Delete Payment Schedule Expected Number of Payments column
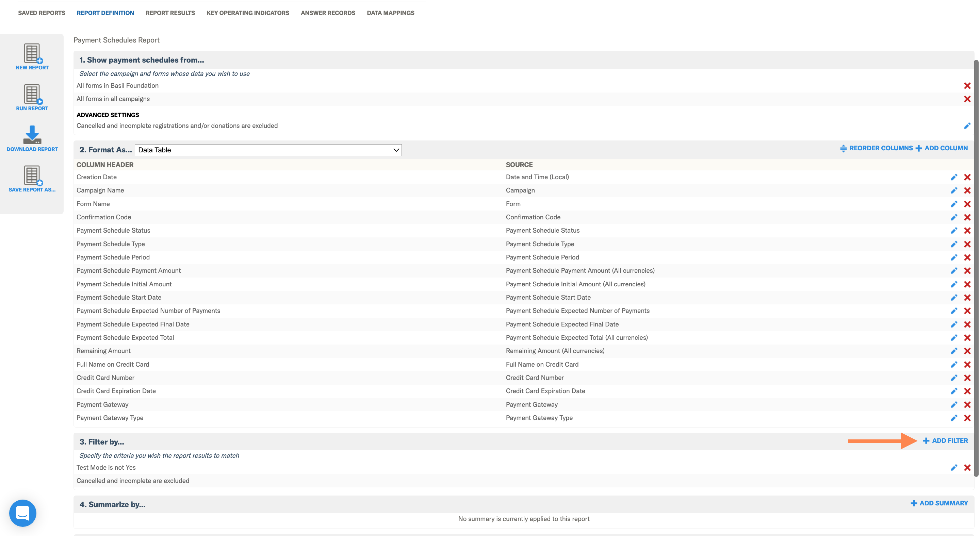The width and height of the screenshot is (980, 536). point(967,311)
